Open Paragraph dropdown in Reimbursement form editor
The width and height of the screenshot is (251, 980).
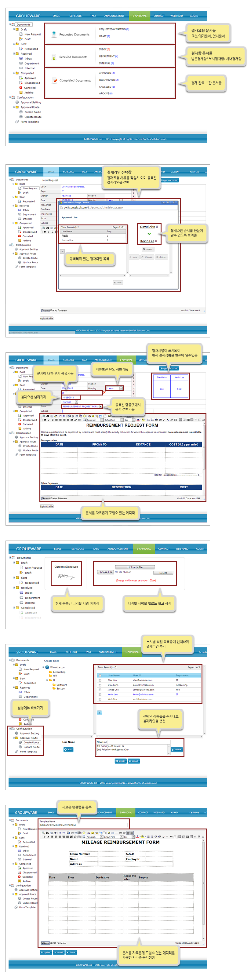coord(102,420)
